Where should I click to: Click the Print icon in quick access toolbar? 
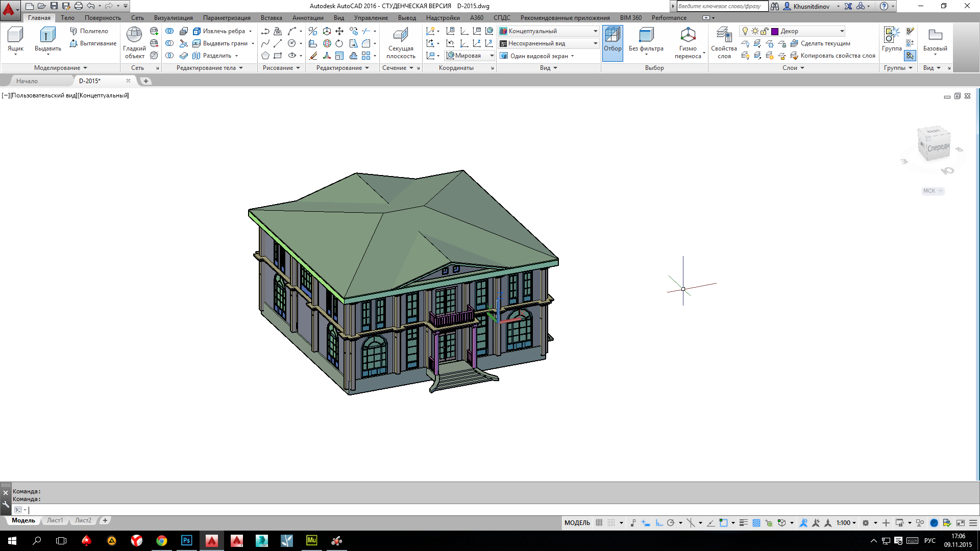[79, 6]
